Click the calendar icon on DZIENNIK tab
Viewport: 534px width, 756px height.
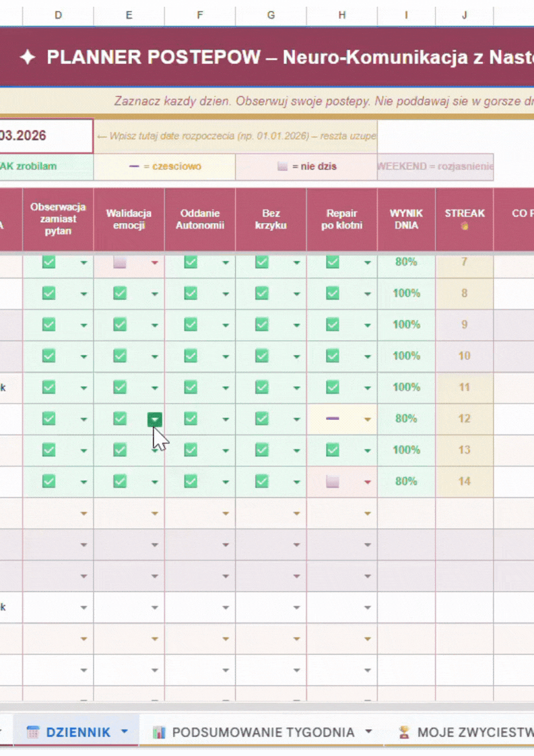pos(32,732)
